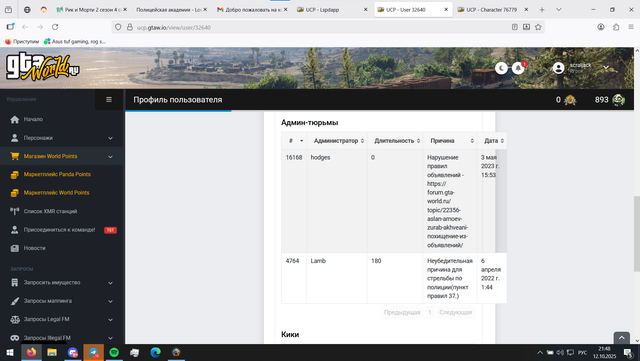
Task: Open Telegram from taskbar
Action: (93, 352)
